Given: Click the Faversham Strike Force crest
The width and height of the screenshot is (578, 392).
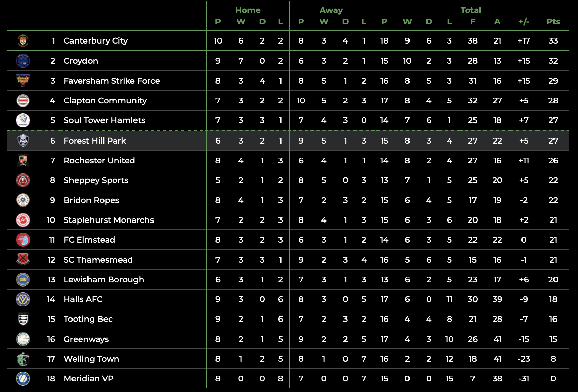Looking at the screenshot, I should click(23, 81).
